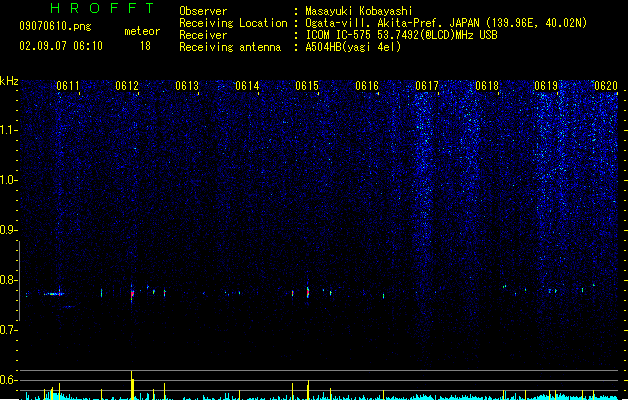Screen dimensions: 629x400
Task: Click the bright red meteor echo at 0612
Action: [x=132, y=294]
